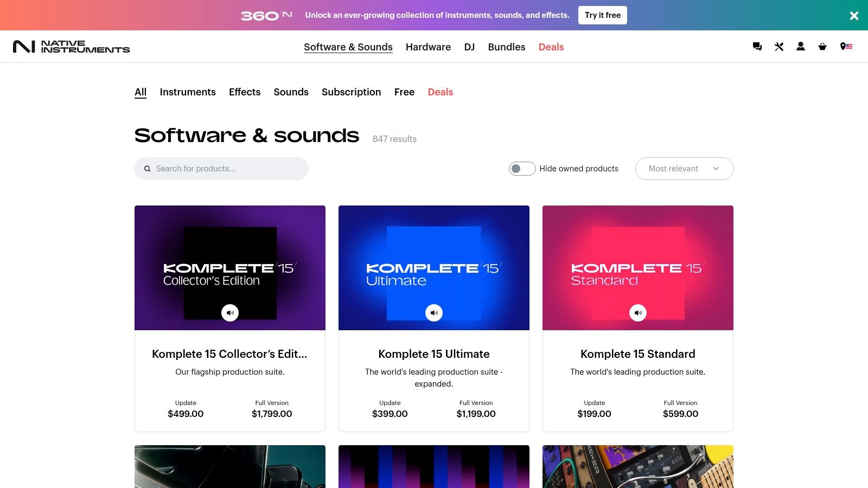
Task: Open the chat support icon
Action: (757, 47)
